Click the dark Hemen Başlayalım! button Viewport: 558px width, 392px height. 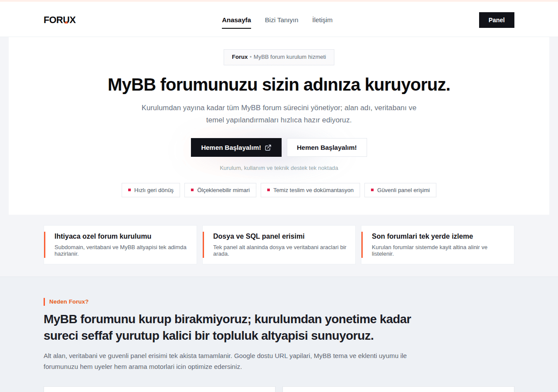pyautogui.click(x=236, y=148)
